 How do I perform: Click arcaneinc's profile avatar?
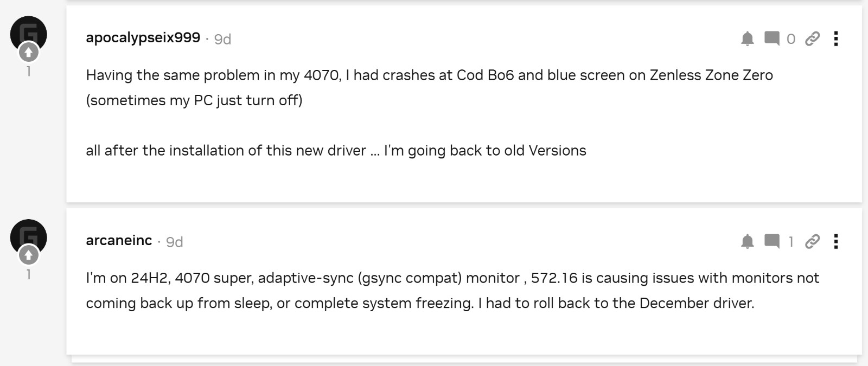click(x=28, y=234)
